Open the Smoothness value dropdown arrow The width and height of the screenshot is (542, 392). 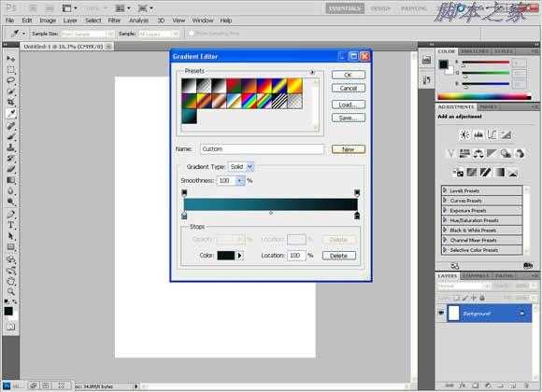[x=239, y=181]
